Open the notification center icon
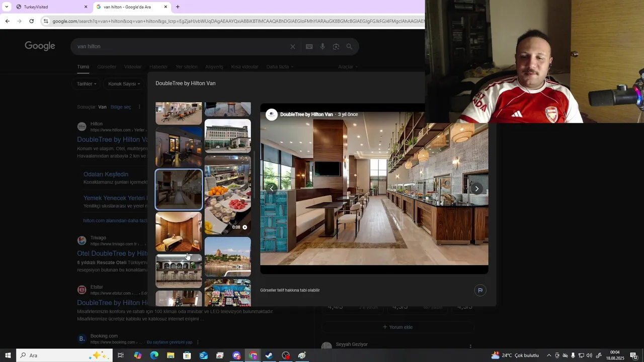The image size is (644, 362). 634,355
